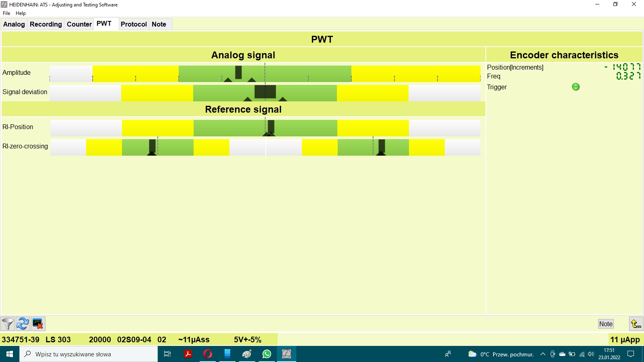This screenshot has height=362, width=644.
Task: Click the Signal deviation bar indicator
Action: click(265, 92)
